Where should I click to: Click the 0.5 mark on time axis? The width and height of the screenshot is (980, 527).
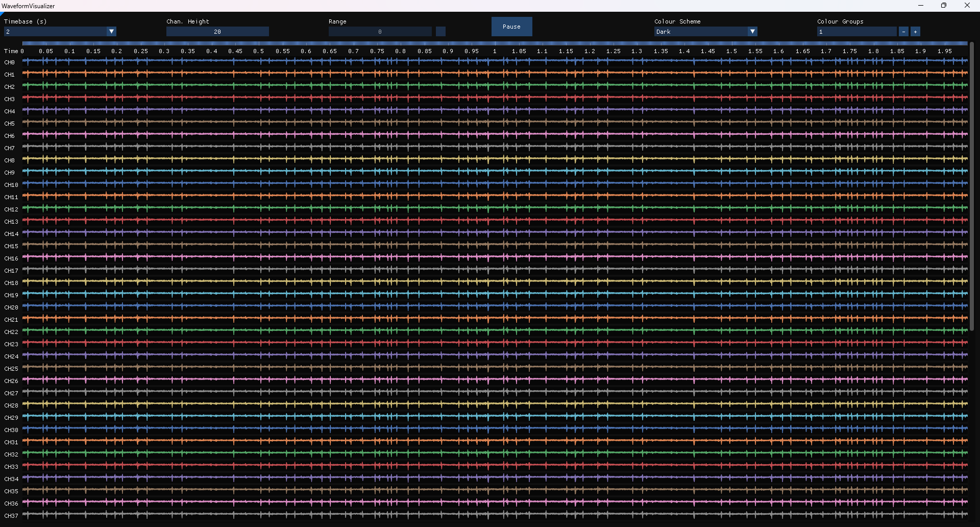(x=259, y=51)
